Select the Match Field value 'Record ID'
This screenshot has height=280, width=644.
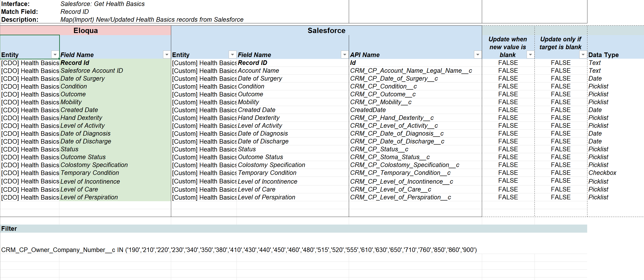coord(76,12)
